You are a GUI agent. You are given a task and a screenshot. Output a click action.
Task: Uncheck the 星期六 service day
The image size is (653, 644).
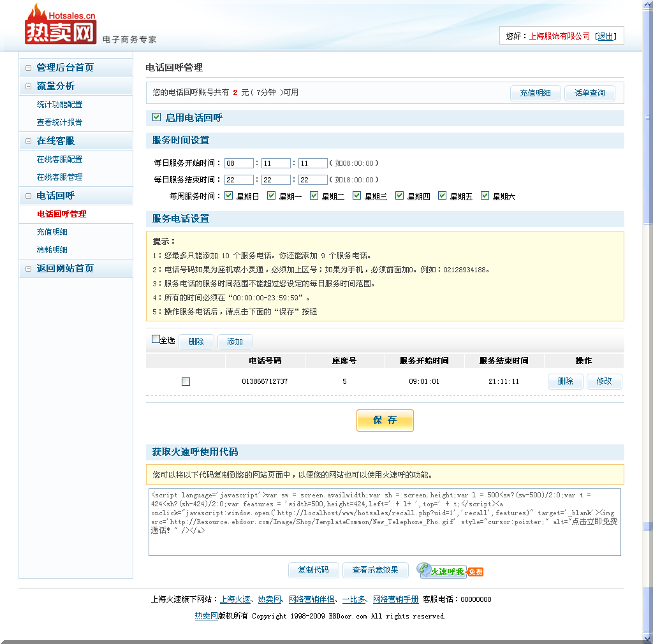[x=485, y=196]
